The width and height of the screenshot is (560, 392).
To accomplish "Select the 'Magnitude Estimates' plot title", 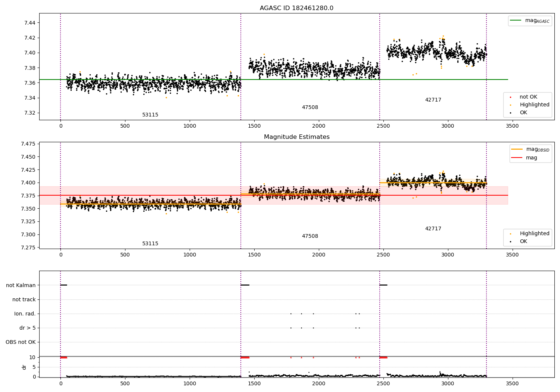I will pyautogui.click(x=296, y=137).
